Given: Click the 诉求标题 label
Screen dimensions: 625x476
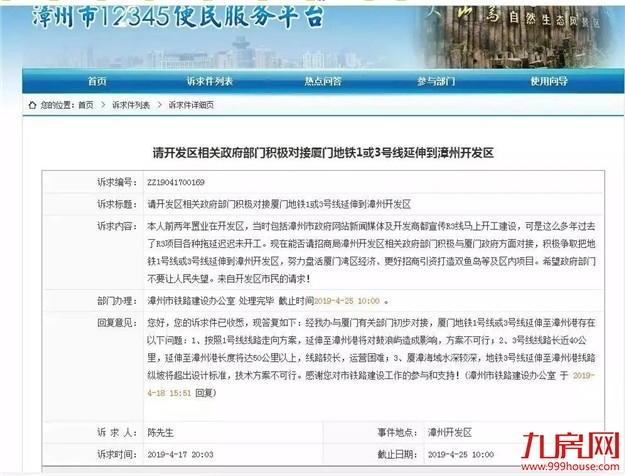Looking at the screenshot, I should [117, 204].
